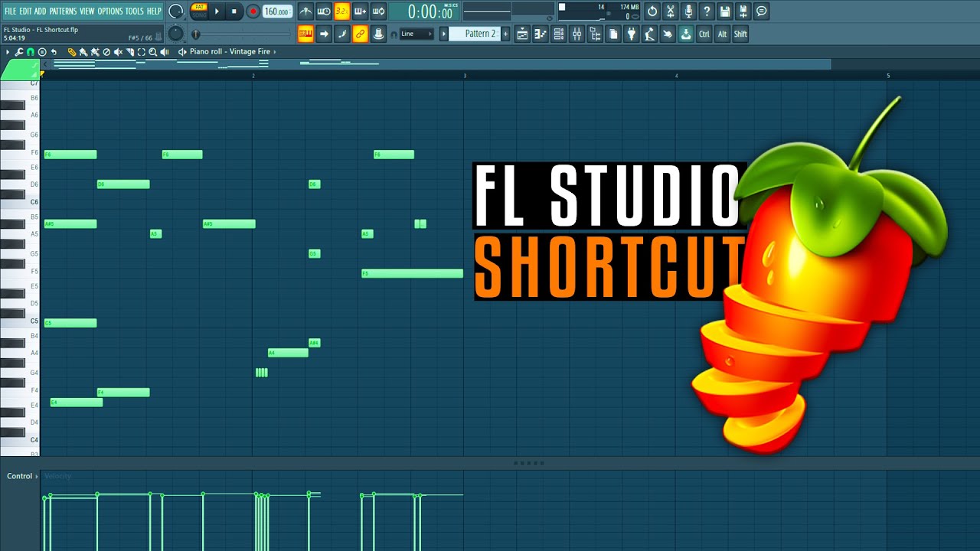The height and width of the screenshot is (551, 980).
Task: Open piano roll options arrow menu
Action: coord(8,52)
